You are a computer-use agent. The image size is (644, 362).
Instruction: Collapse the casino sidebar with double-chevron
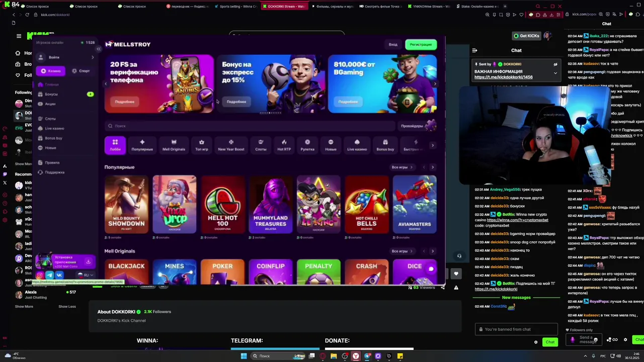99,49
